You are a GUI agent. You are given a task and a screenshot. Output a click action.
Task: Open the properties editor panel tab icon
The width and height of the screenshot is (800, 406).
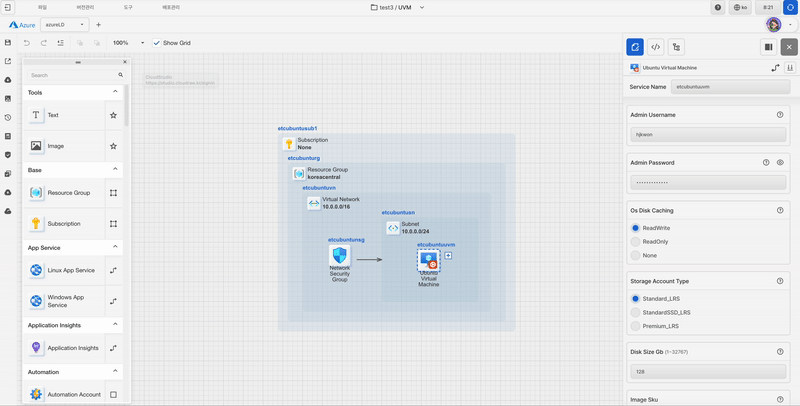[635, 47]
